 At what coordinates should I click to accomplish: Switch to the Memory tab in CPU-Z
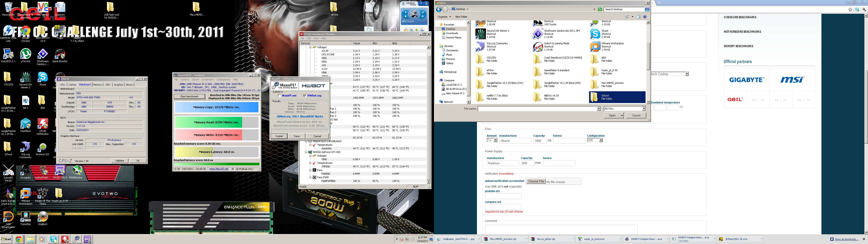97,85
